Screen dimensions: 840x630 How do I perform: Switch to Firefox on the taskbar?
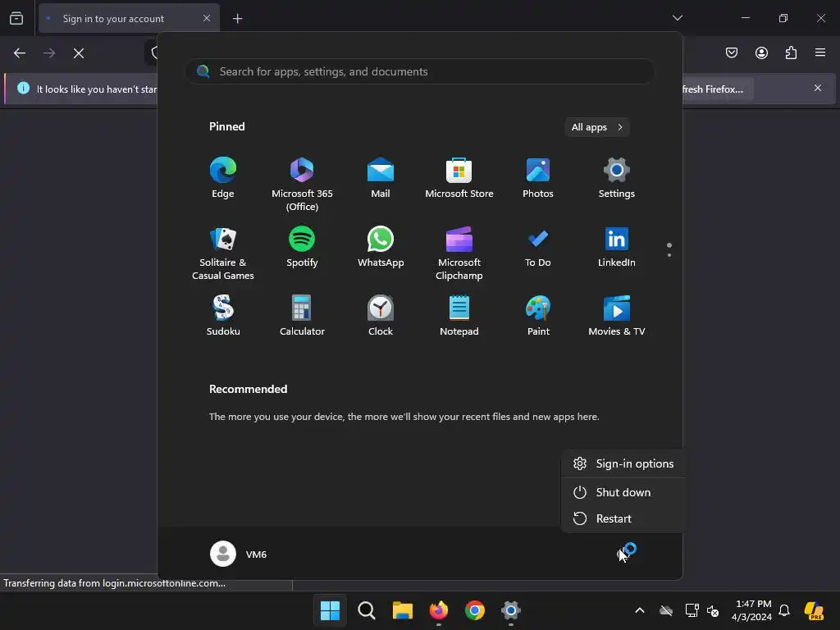[x=439, y=610]
